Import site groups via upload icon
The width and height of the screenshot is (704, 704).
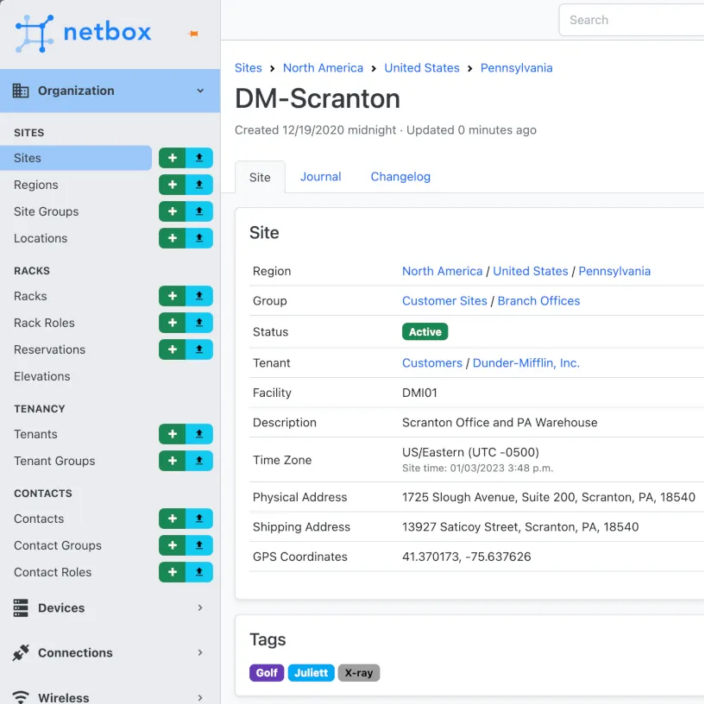pyautogui.click(x=199, y=211)
